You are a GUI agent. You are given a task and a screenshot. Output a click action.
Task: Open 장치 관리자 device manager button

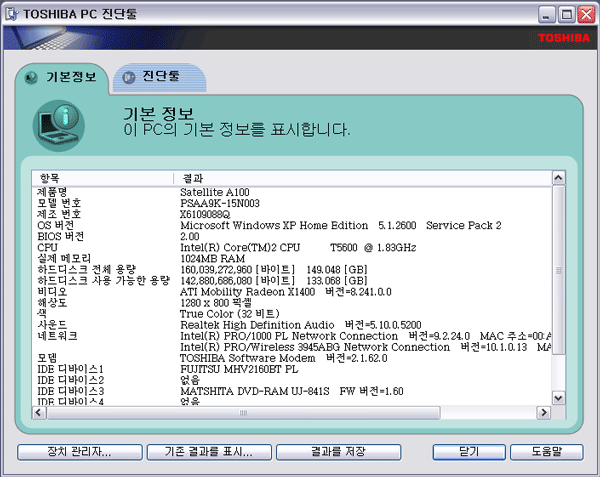pos(80,452)
